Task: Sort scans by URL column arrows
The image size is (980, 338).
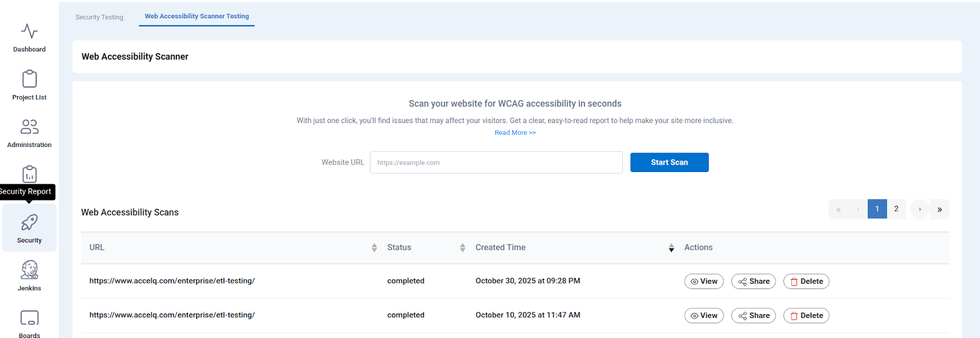Action: [x=374, y=247]
